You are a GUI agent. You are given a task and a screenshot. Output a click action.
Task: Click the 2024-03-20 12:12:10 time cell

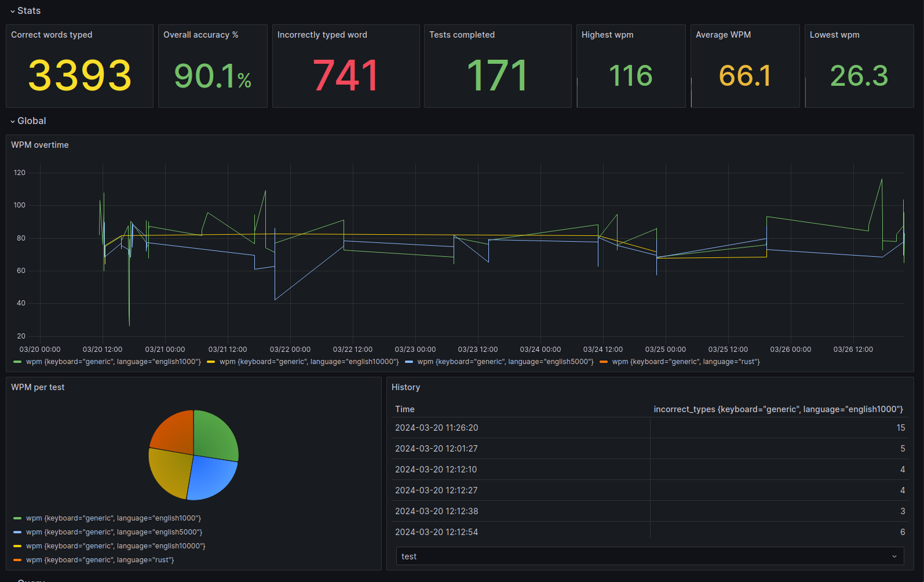point(436,470)
